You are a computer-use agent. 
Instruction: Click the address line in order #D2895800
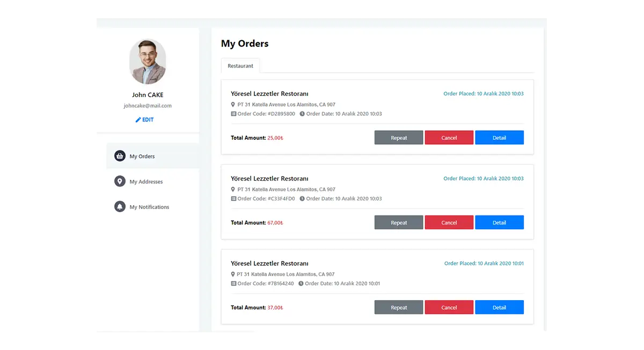[x=287, y=105]
